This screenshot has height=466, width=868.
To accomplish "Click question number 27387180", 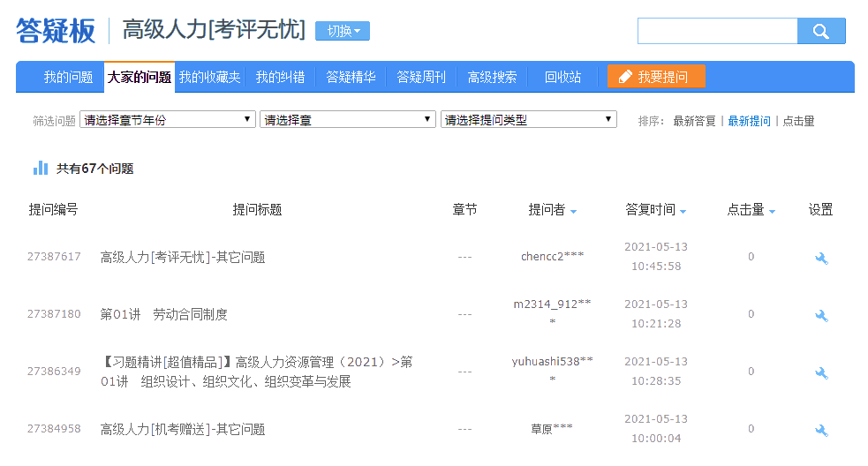I will point(54,314).
